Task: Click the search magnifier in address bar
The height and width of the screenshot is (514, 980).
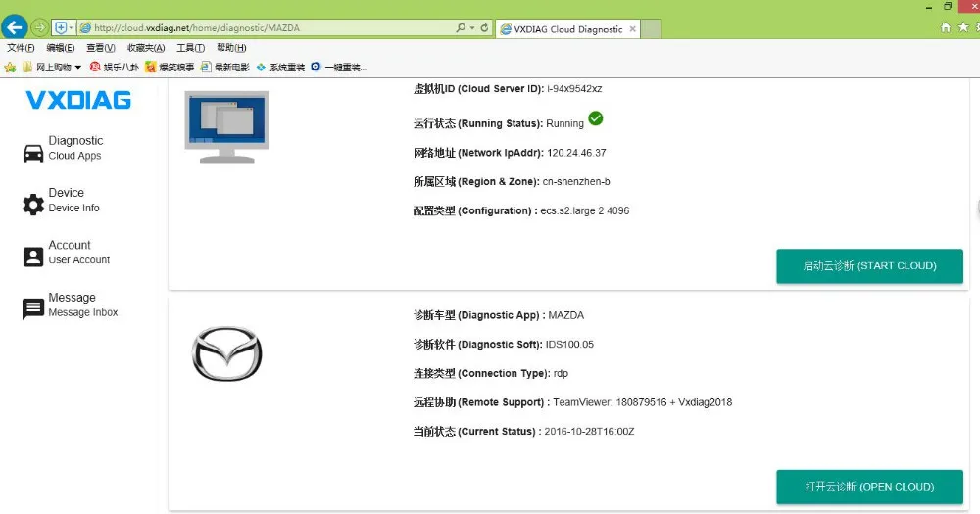Action: pos(462,28)
